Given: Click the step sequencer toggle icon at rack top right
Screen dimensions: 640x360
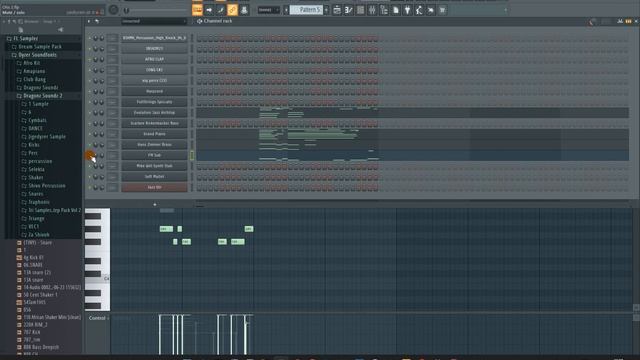Looking at the screenshot, I should [629, 21].
